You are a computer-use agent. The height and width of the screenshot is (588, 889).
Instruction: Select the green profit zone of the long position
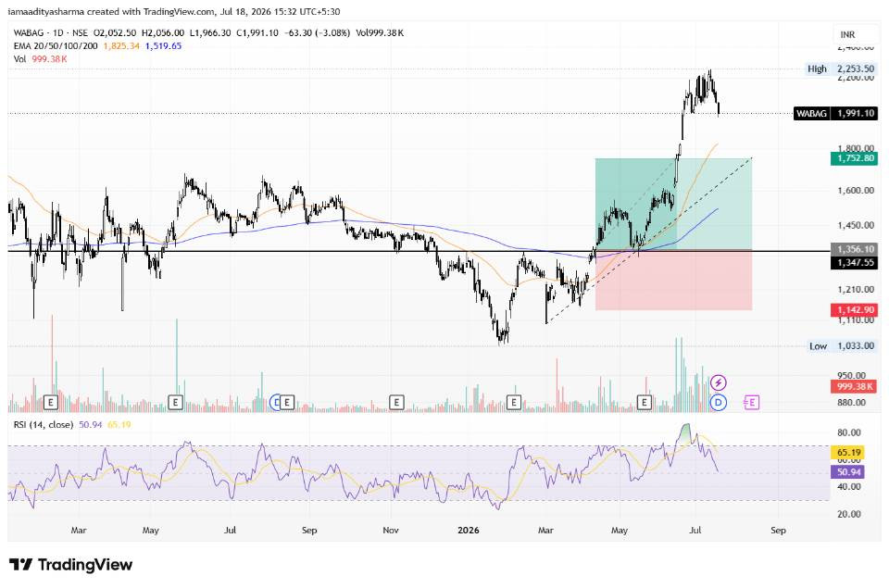(673, 203)
